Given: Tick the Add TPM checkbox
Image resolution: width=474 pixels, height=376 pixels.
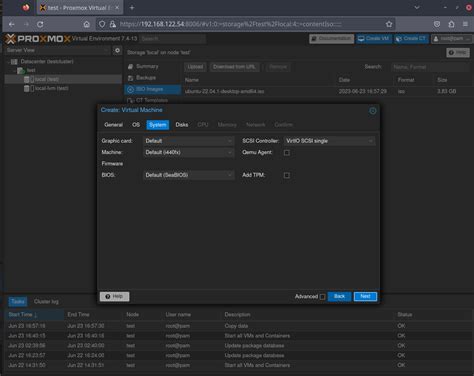Looking at the screenshot, I should pyautogui.click(x=287, y=175).
